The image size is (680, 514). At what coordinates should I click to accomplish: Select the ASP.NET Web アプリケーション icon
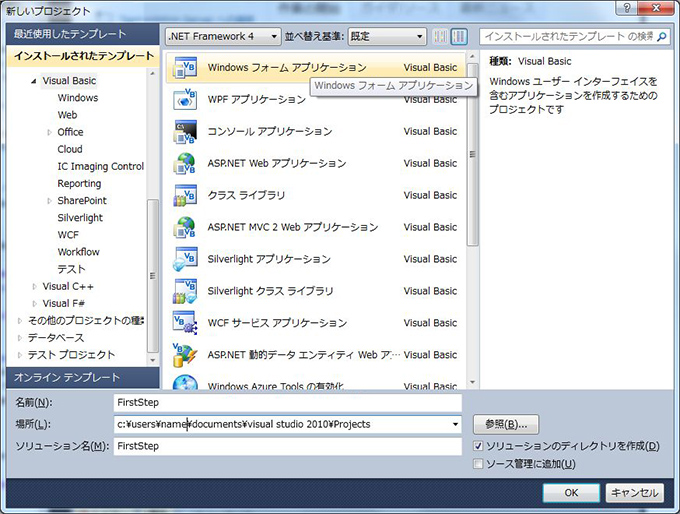[x=185, y=164]
